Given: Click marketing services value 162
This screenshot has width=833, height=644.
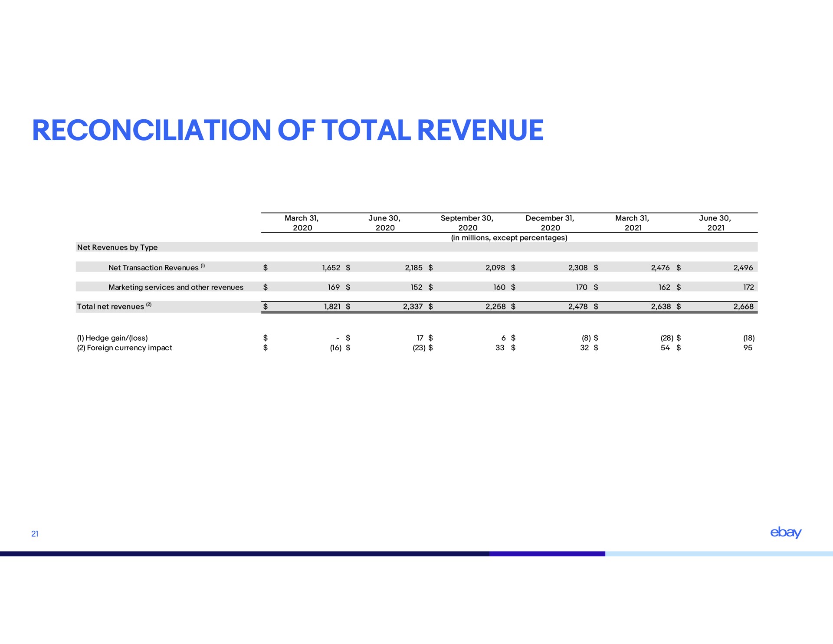Looking at the screenshot, I should tap(664, 287).
